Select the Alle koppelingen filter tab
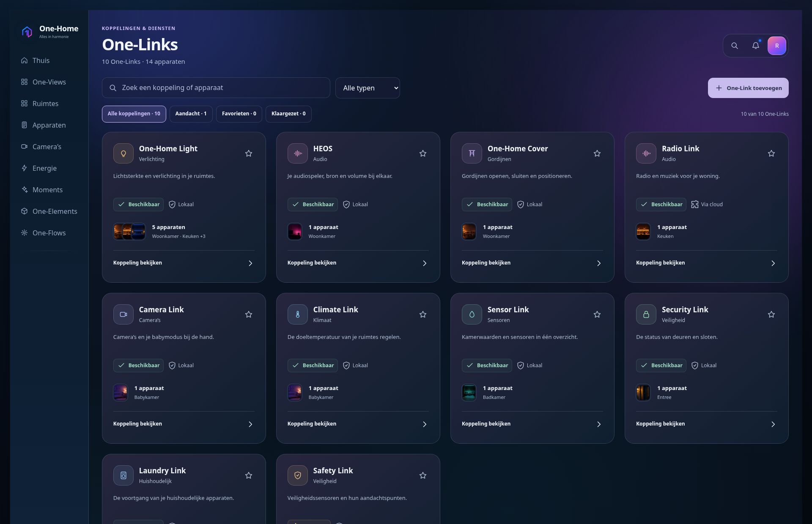 coord(134,114)
